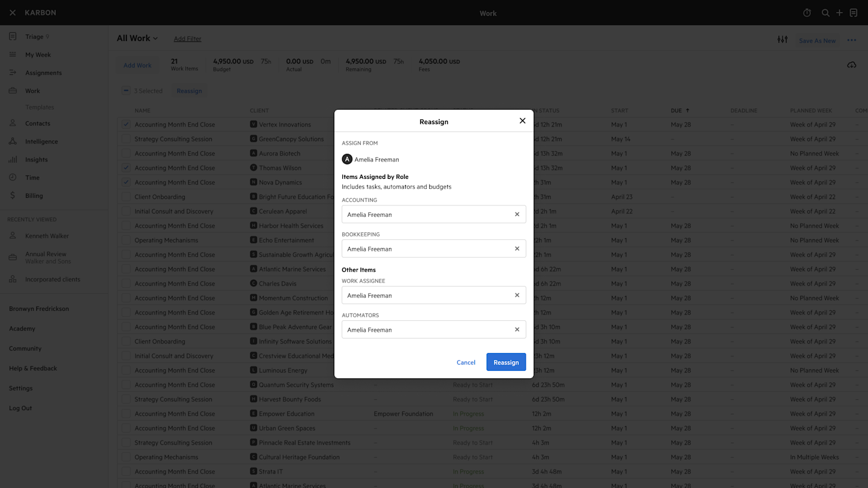Close the Reassign dialog with X
The height and width of the screenshot is (488, 868).
522,121
